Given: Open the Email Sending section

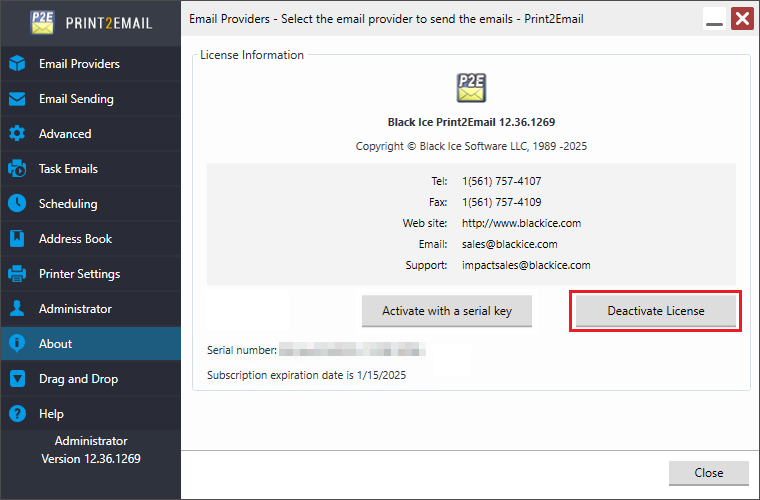Looking at the screenshot, I should click(x=76, y=99).
